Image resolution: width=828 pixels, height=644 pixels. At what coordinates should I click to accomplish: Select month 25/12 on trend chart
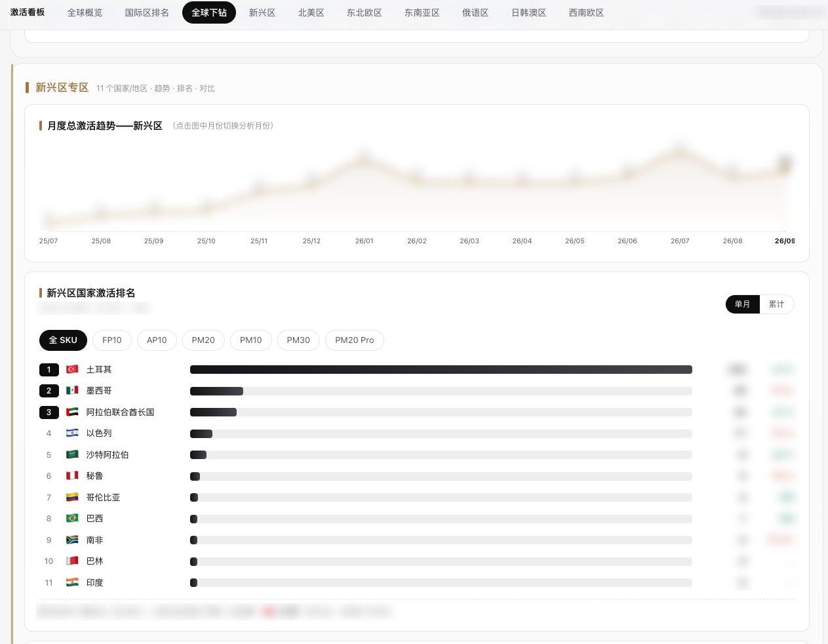point(311,241)
